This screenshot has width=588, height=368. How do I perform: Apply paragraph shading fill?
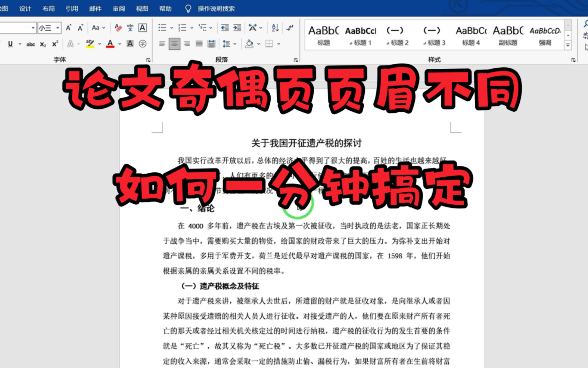pos(249,44)
